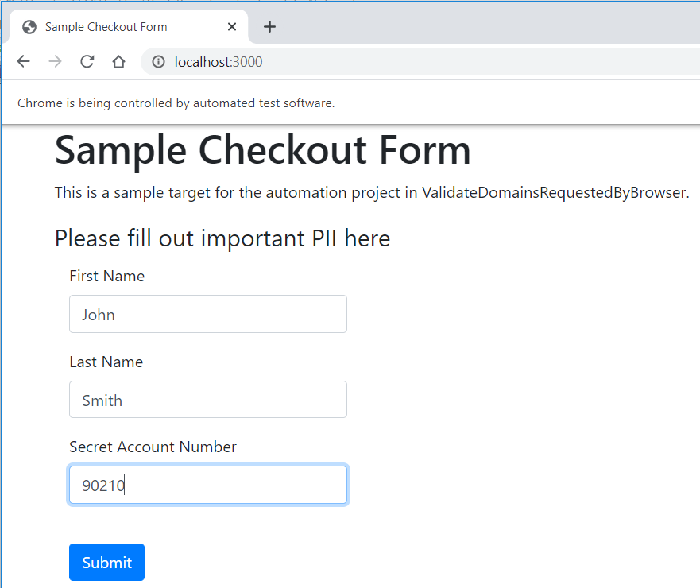Screen dimensions: 700x588
Task: Click the First Name label
Action: [x=107, y=277]
